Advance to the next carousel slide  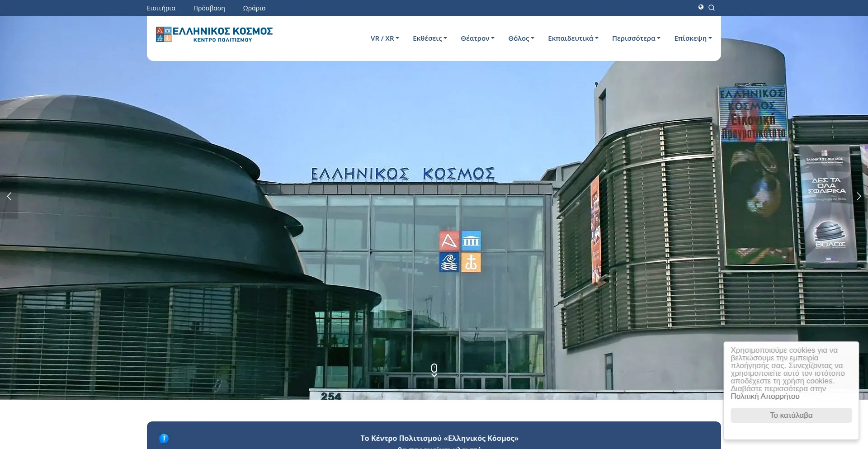click(859, 196)
